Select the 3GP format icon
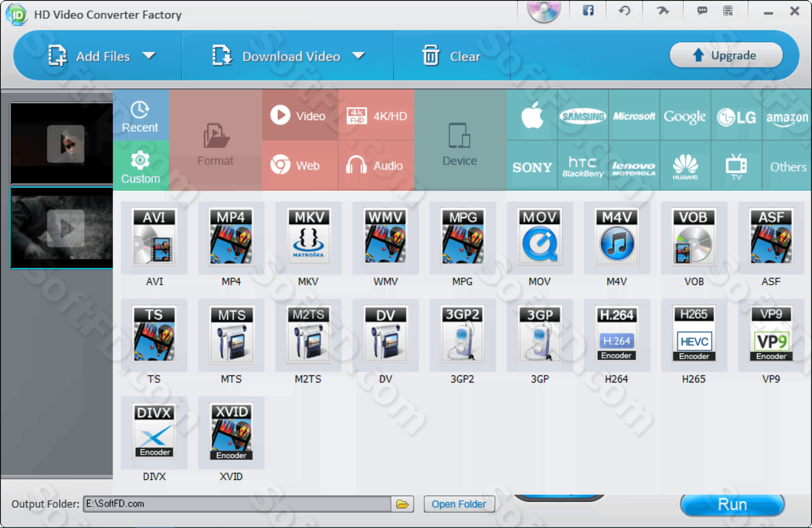Viewport: 812px width, 528px height. pos(540,335)
